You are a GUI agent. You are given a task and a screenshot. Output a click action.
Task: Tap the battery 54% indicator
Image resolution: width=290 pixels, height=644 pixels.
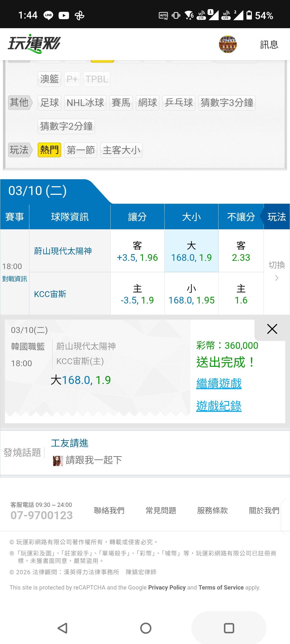point(260,15)
